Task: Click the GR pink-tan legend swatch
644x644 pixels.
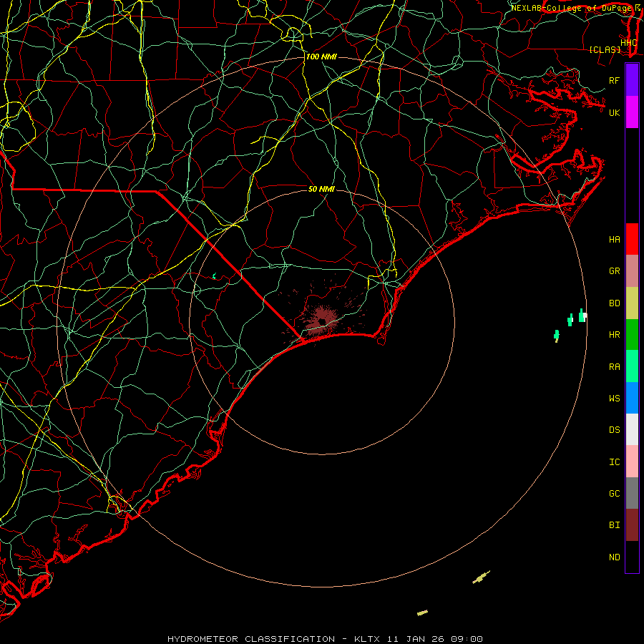Action: (632, 271)
